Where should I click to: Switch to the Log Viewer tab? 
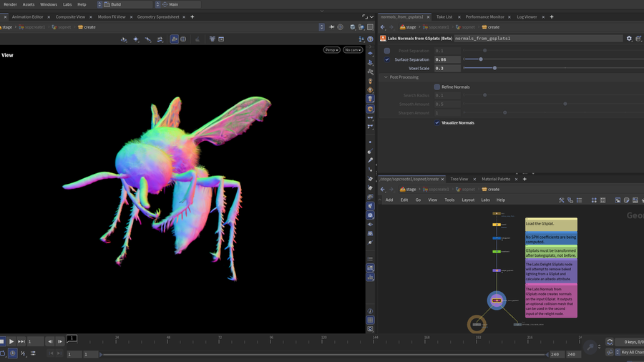[x=527, y=17]
